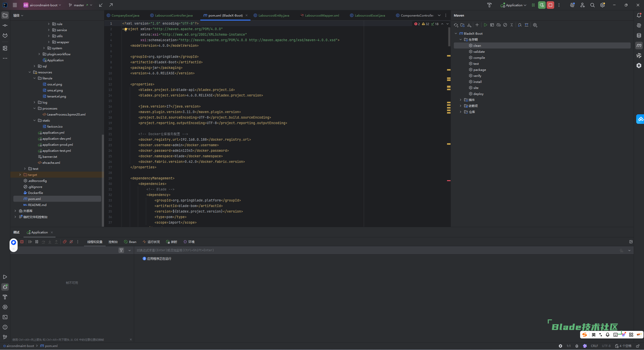The image size is (644, 350).
Task: Collapse all nodes in Maven tree
Action: coord(512,25)
